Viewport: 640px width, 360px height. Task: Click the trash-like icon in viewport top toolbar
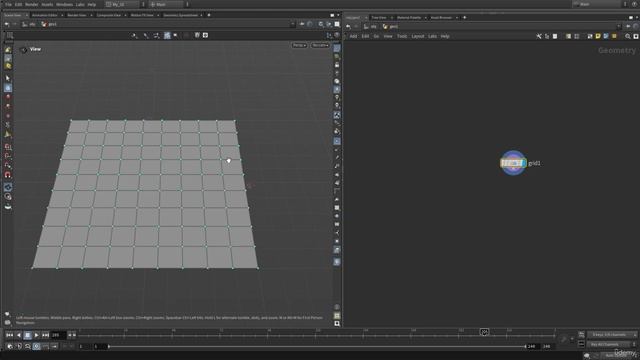(x=197, y=36)
